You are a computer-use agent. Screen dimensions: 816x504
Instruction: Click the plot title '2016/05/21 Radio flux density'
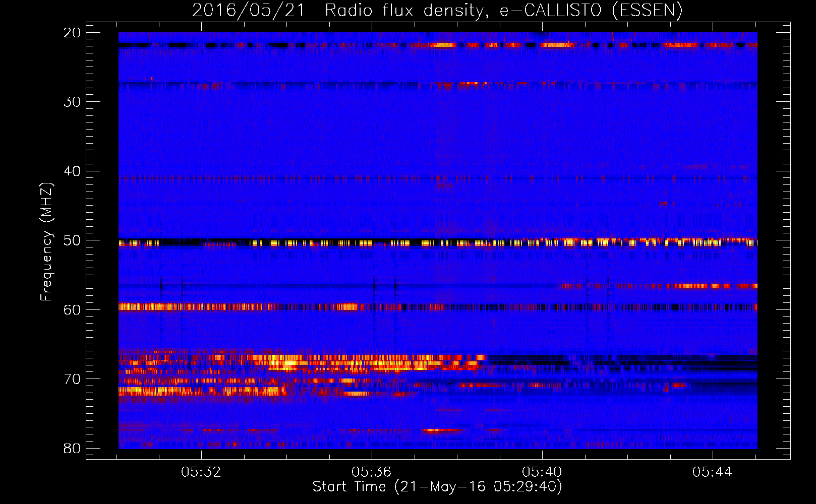[338, 10]
